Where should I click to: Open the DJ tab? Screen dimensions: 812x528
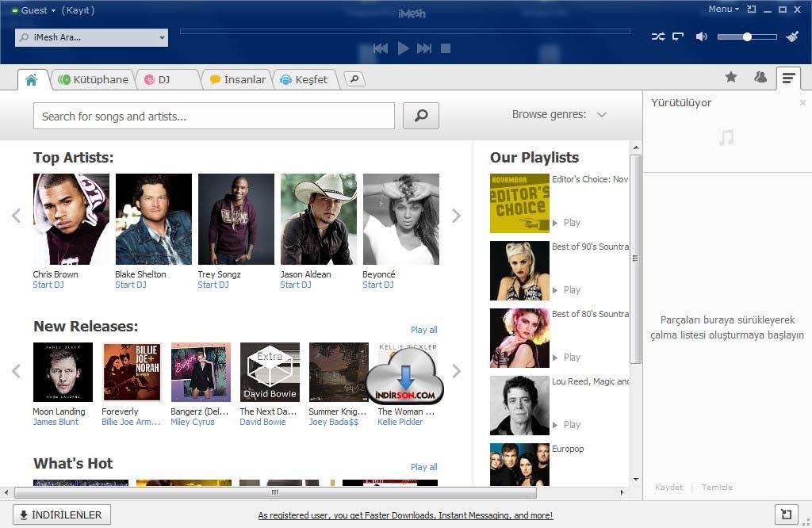[x=163, y=80]
